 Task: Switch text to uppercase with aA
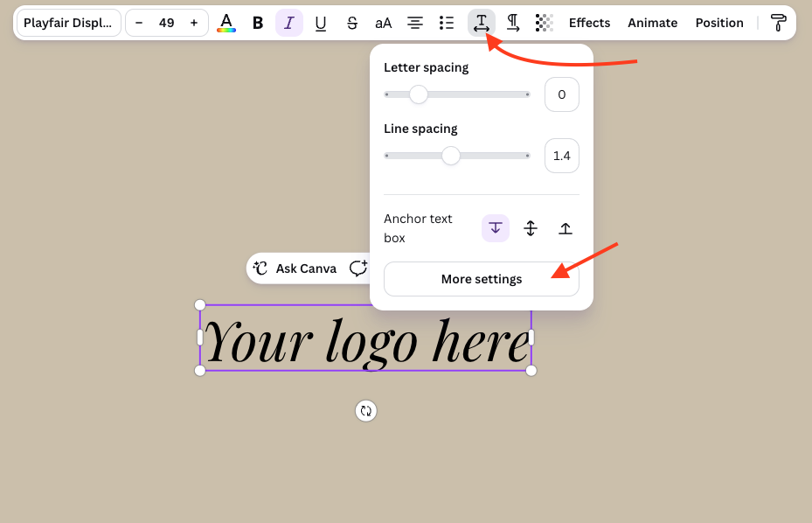point(383,23)
